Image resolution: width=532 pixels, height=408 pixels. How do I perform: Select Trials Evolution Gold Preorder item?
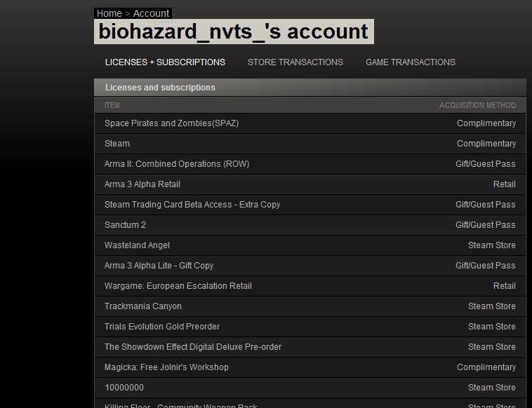pyautogui.click(x=162, y=327)
